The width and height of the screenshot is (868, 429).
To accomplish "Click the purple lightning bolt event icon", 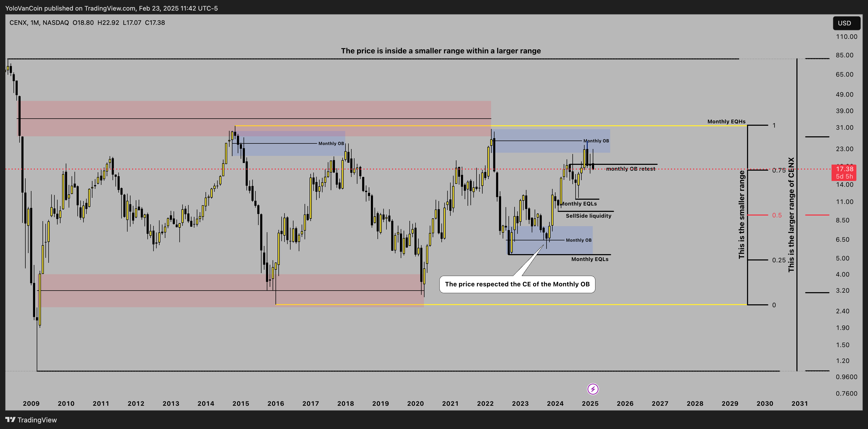I will pyautogui.click(x=593, y=389).
